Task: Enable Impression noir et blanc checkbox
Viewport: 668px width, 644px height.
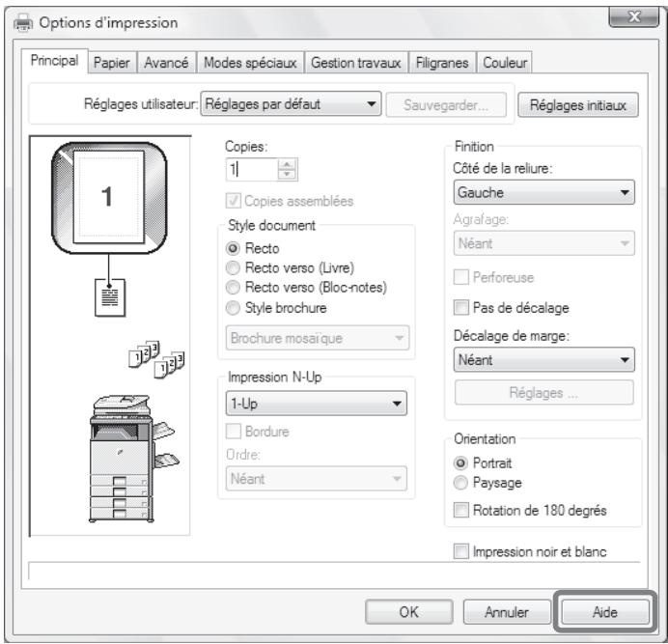Action: point(461,551)
